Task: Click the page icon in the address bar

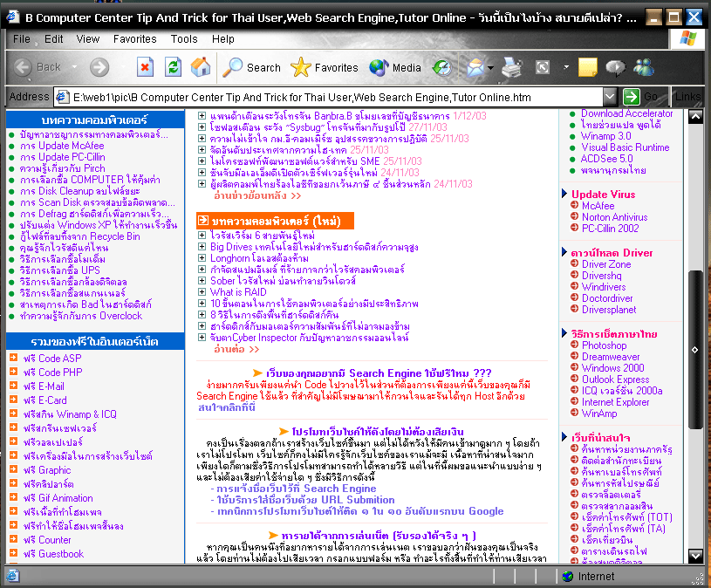Action: [x=62, y=97]
